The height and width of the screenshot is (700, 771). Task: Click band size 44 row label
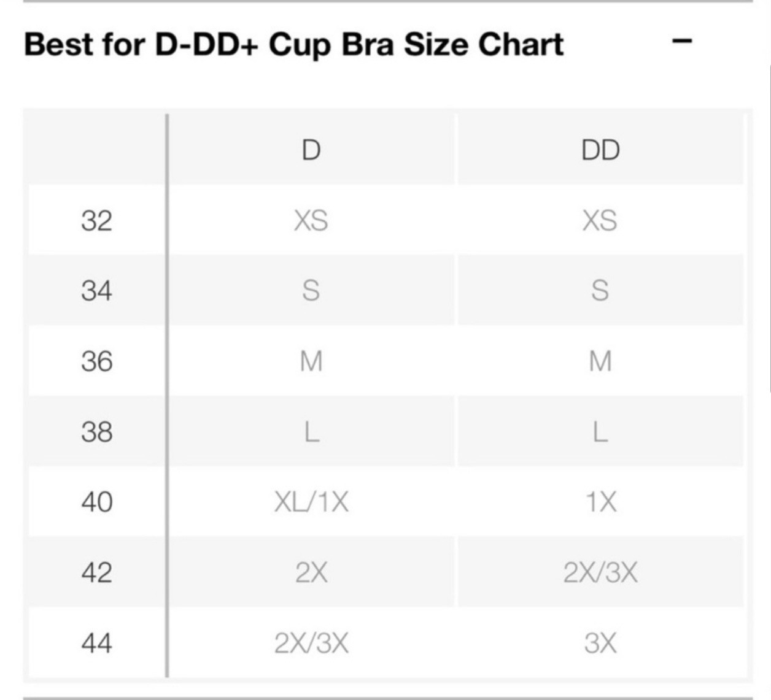(x=96, y=643)
